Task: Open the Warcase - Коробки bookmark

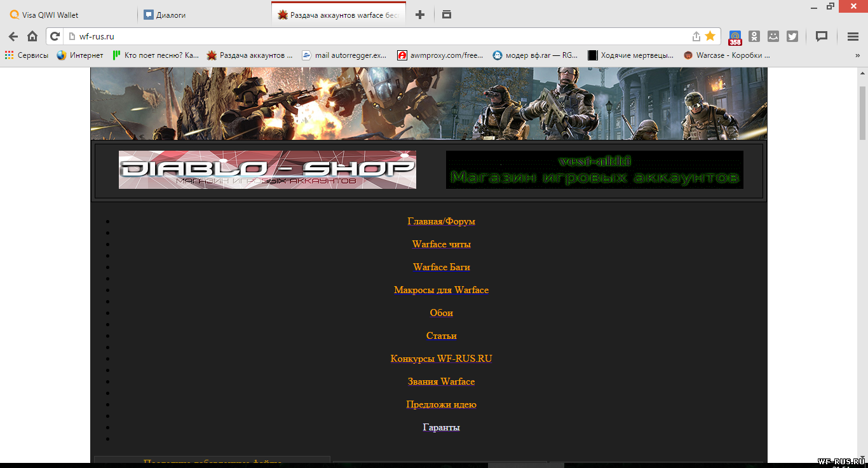Action: [x=727, y=55]
